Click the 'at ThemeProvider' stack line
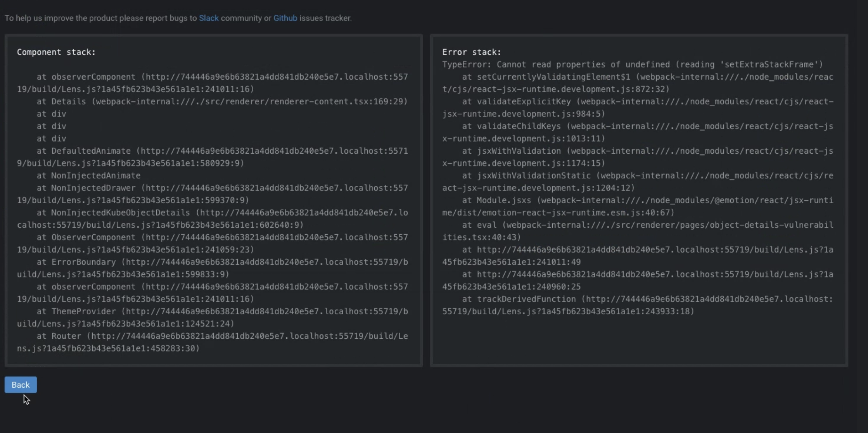868x433 pixels. 213,317
